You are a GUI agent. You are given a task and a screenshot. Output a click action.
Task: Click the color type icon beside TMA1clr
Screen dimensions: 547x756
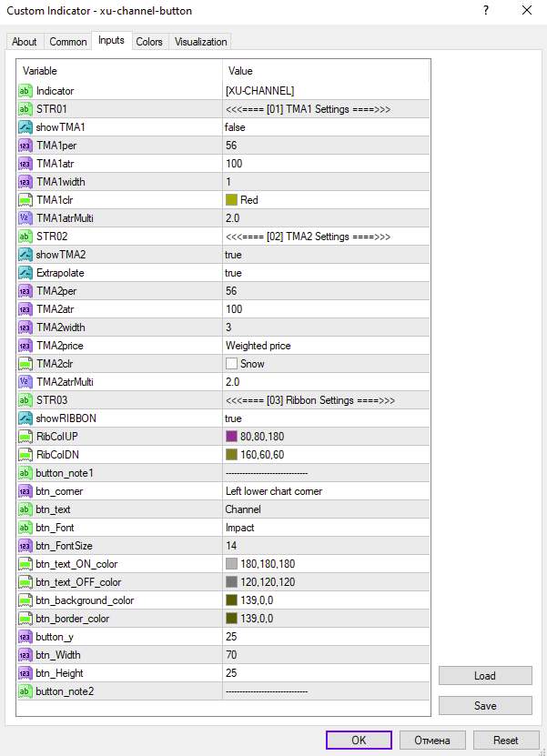[x=25, y=200]
